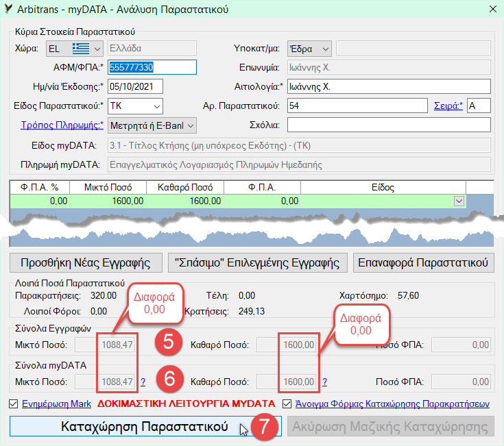Focus the ΑΦΜ/ΦΠΑ field with 555777330
Viewport: 504px width, 446px height.
pos(152,67)
